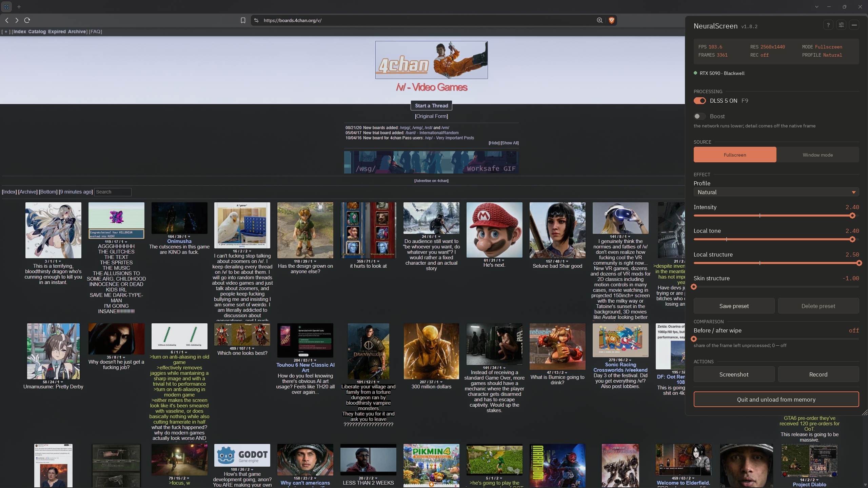Screen dimensions: 868x488
Task: Focus the catalog Search input field
Action: [x=113, y=192]
